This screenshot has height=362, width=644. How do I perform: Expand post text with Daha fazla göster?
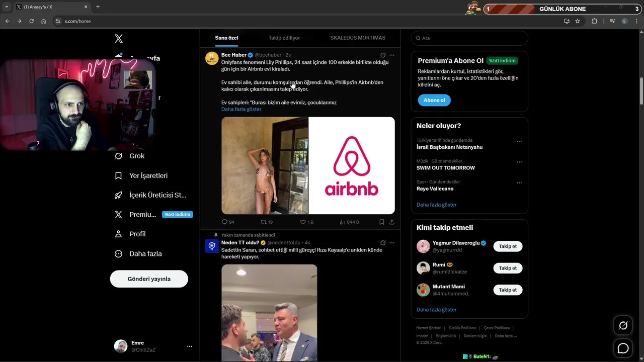coord(241,109)
